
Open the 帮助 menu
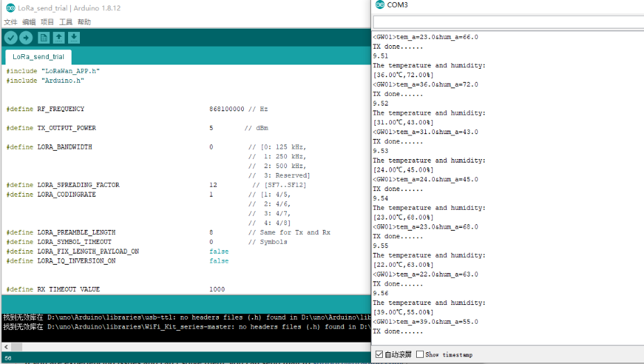(84, 22)
